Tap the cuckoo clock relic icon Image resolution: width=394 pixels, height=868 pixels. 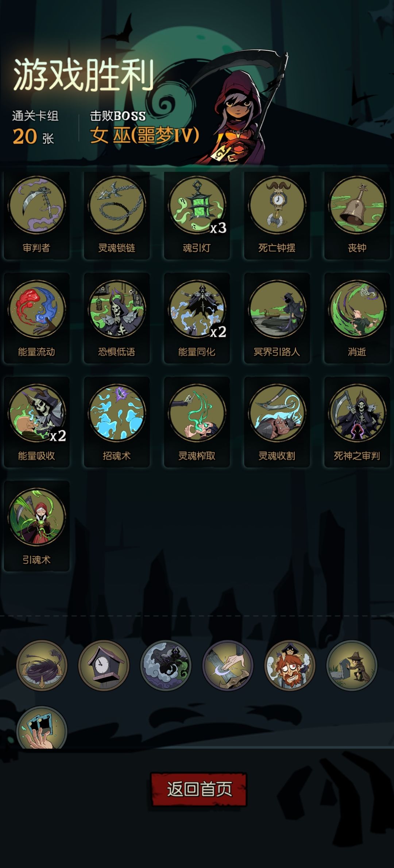tap(104, 665)
